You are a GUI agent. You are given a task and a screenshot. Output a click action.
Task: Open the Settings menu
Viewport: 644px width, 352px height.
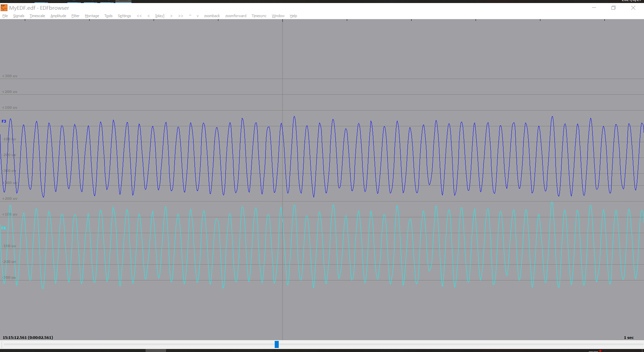[x=124, y=16]
